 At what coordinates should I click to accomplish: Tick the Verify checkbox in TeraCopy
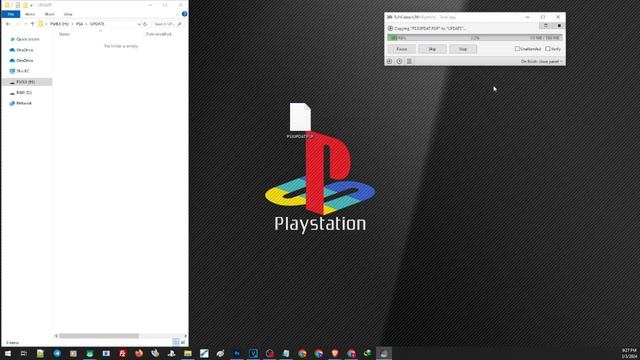point(548,49)
